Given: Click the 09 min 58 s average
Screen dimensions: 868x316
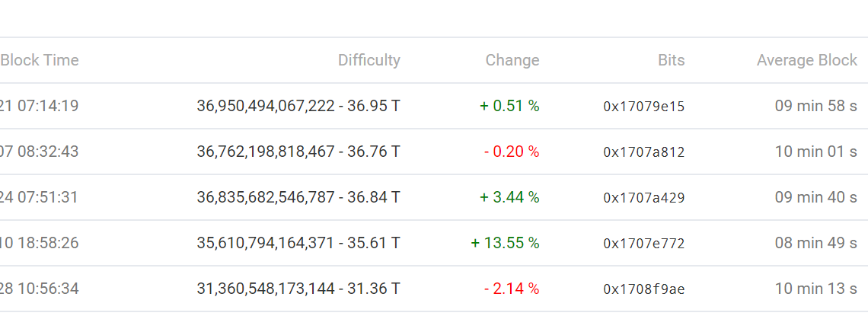Looking at the screenshot, I should click(x=816, y=106).
